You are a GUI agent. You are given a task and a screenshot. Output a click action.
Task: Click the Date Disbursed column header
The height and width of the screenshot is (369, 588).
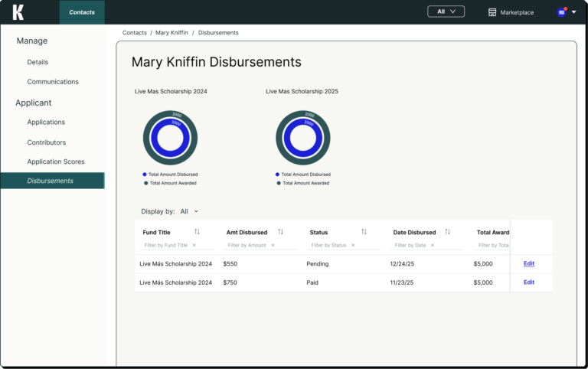(x=414, y=233)
